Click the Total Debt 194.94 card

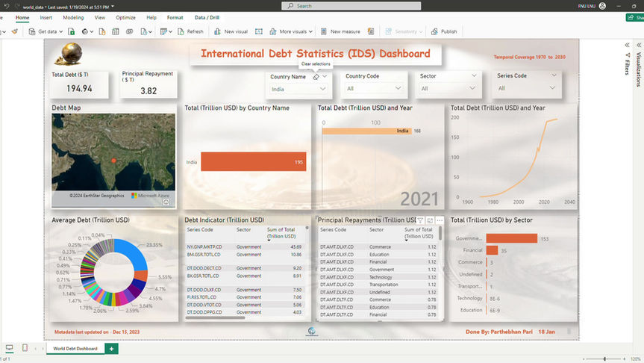pos(80,85)
